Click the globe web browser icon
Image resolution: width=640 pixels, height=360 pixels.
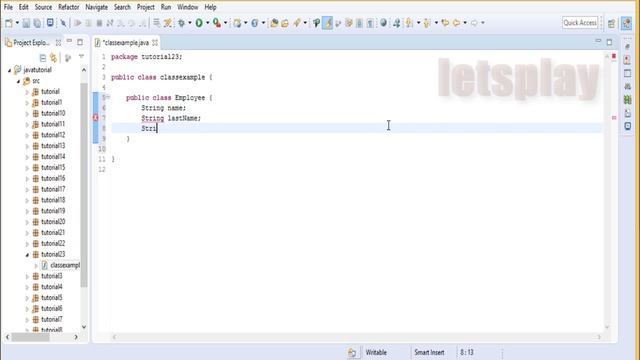pyautogui.click(x=383, y=23)
